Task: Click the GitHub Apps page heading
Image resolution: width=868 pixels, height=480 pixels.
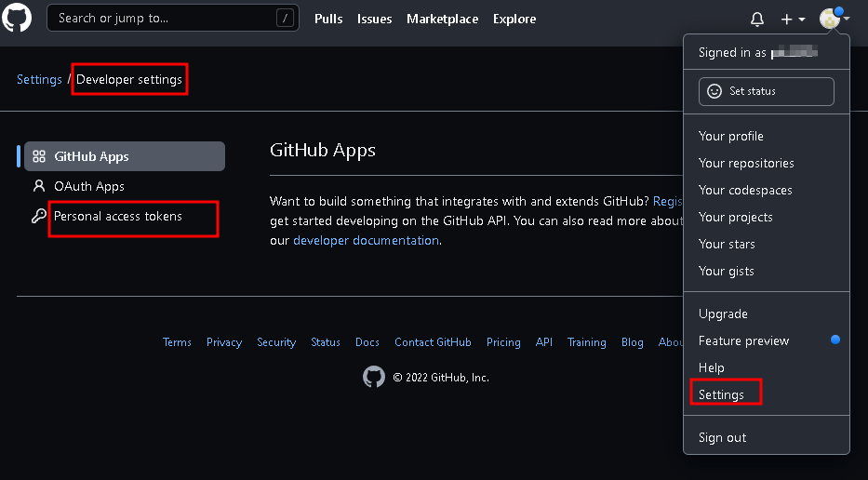Action: (323, 151)
